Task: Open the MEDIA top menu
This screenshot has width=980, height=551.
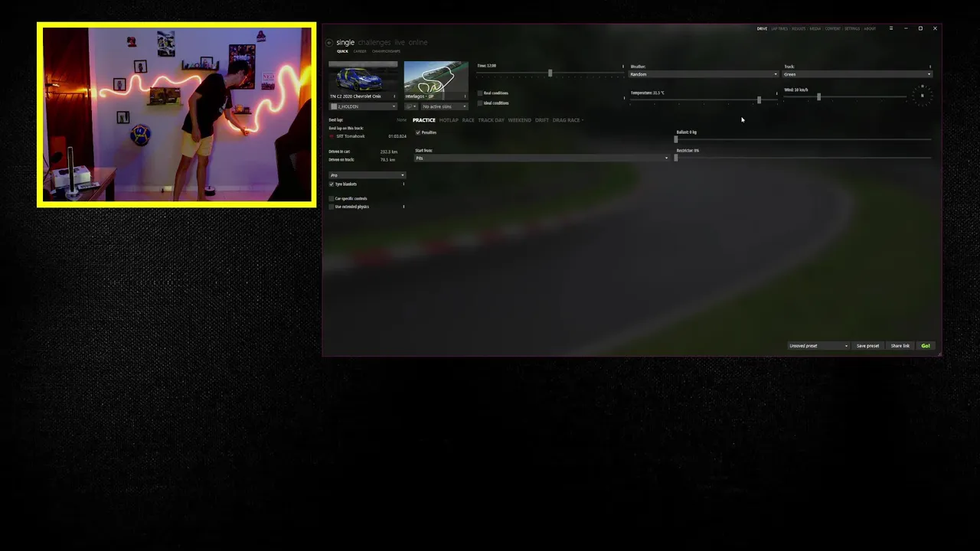Action: [815, 28]
